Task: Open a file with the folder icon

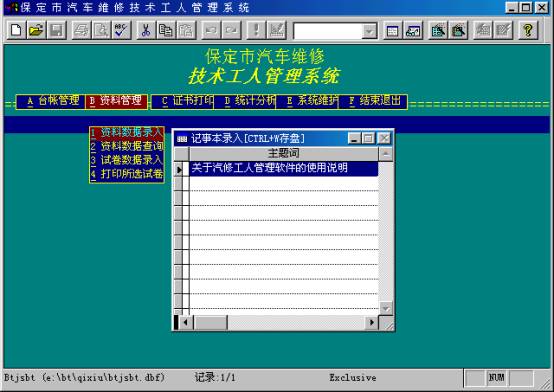Action: coord(36,30)
